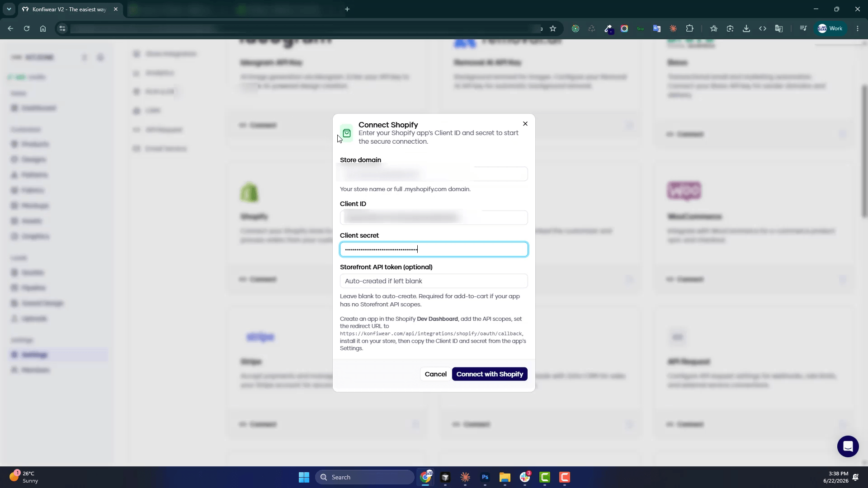The width and height of the screenshot is (868, 488).
Task: Focus the Storefront API token field
Action: 434,281
